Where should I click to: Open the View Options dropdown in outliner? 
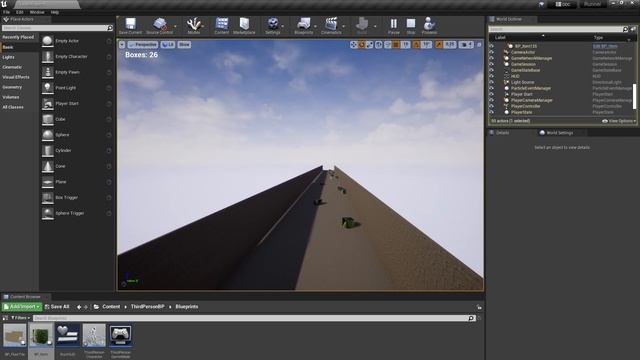(x=619, y=121)
